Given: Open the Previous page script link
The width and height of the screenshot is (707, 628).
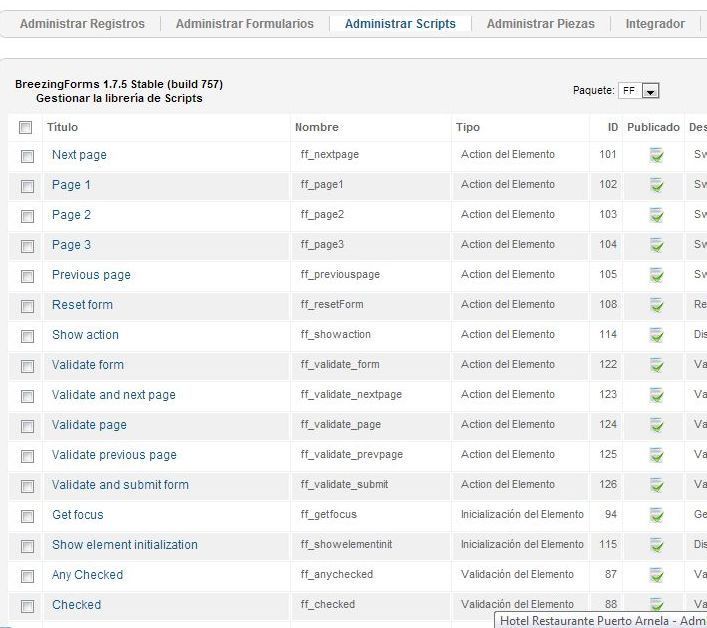Looking at the screenshot, I should [x=91, y=275].
